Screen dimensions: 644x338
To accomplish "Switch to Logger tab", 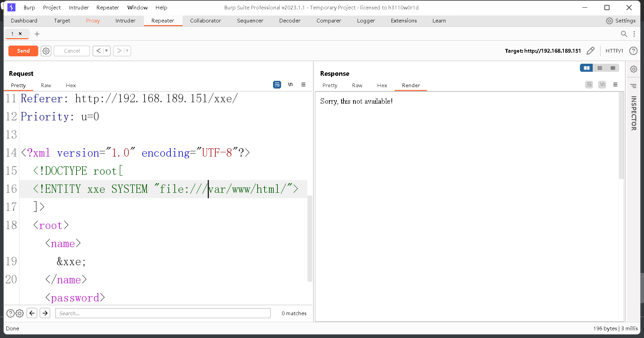I will pos(366,21).
